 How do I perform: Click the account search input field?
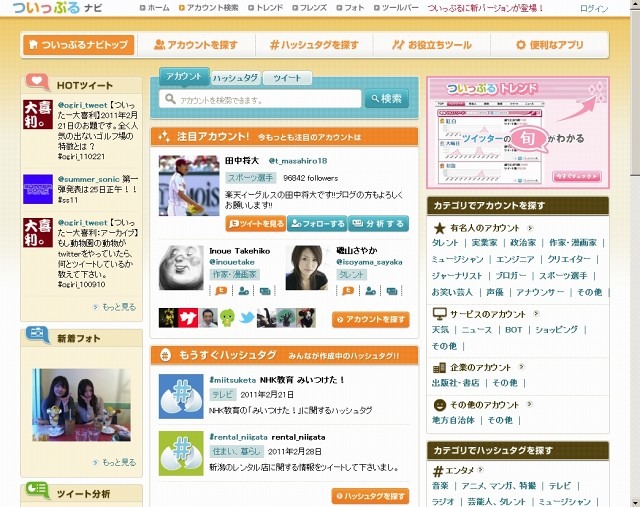[260, 99]
